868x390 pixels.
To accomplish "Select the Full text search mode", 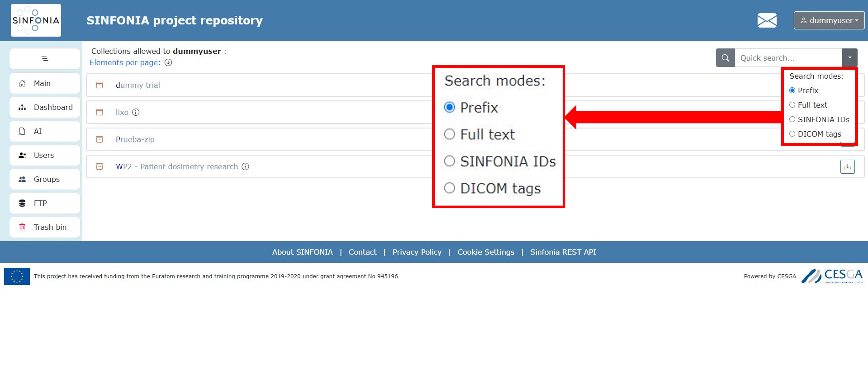I will [792, 105].
